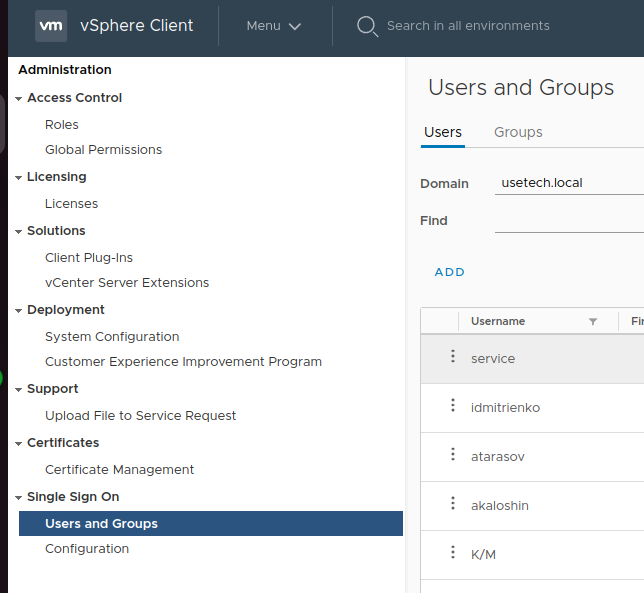This screenshot has height=593, width=644.
Task: Switch to the Groups tab
Action: tap(518, 132)
